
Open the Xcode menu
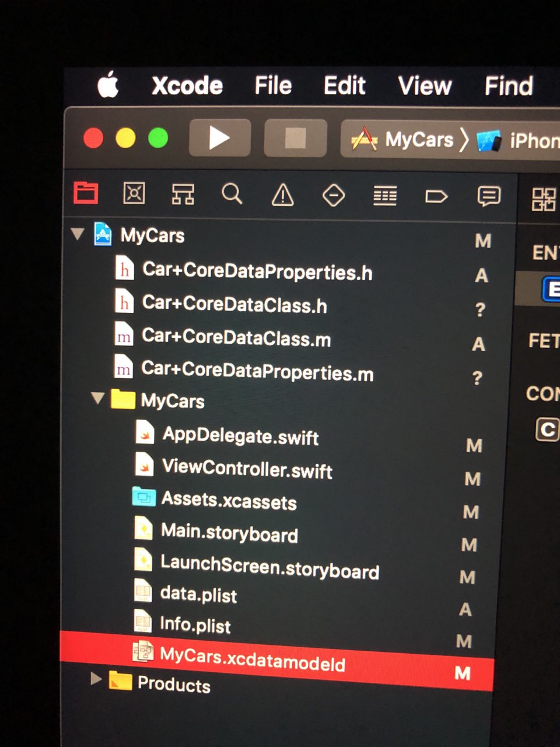[187, 86]
